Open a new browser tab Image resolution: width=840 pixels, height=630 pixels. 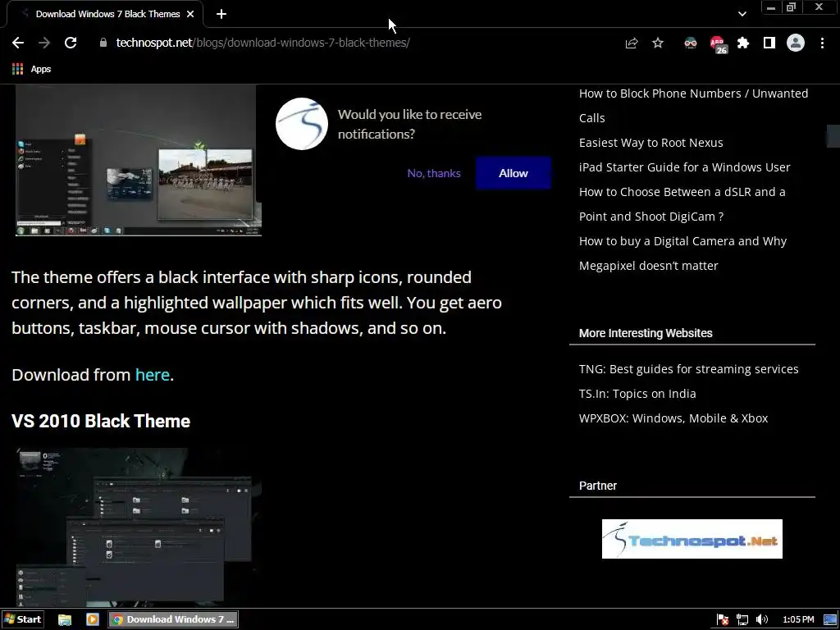[x=221, y=14]
